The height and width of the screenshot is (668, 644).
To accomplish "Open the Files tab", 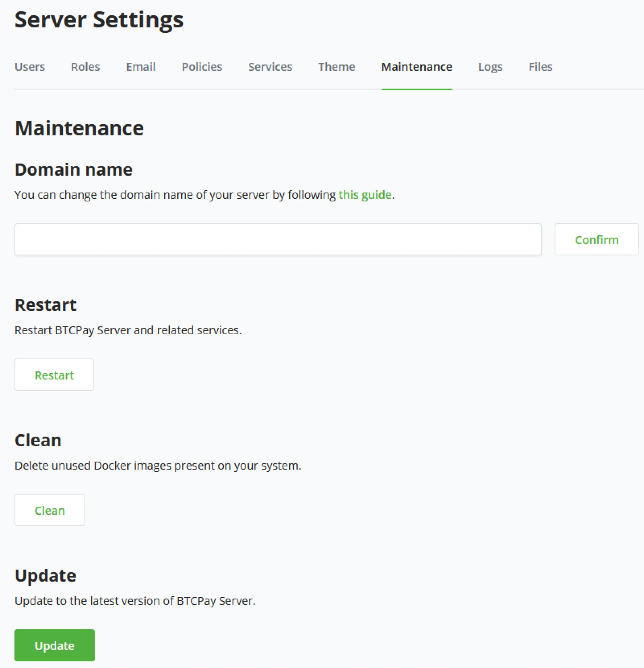I will click(x=540, y=67).
